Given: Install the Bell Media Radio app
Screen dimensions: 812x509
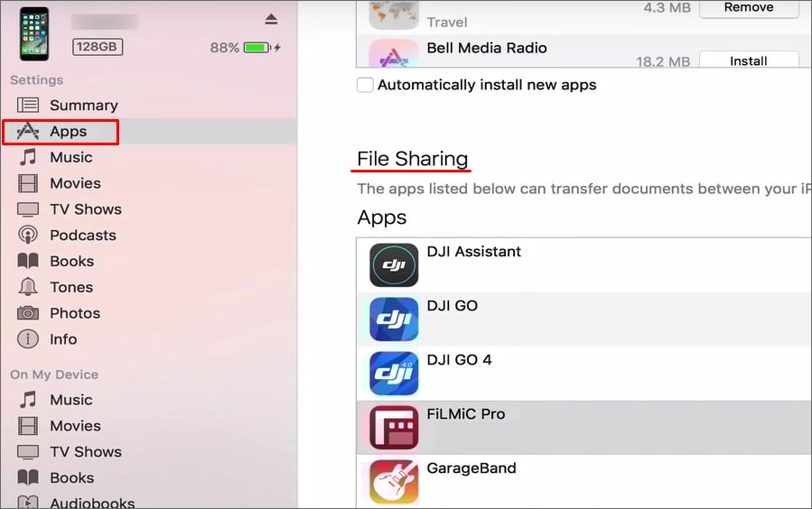Looking at the screenshot, I should coord(749,60).
